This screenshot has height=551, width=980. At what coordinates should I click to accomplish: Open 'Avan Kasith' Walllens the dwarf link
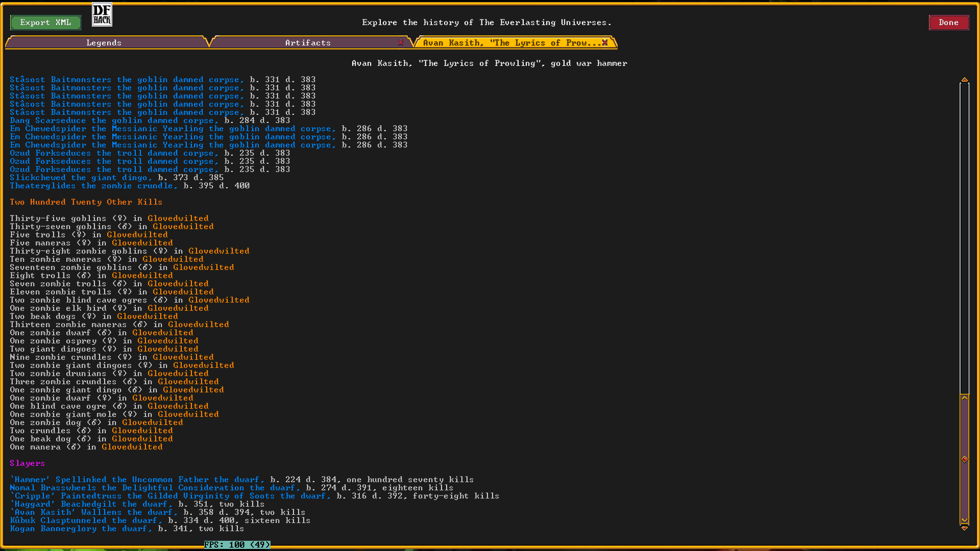pos(93,513)
